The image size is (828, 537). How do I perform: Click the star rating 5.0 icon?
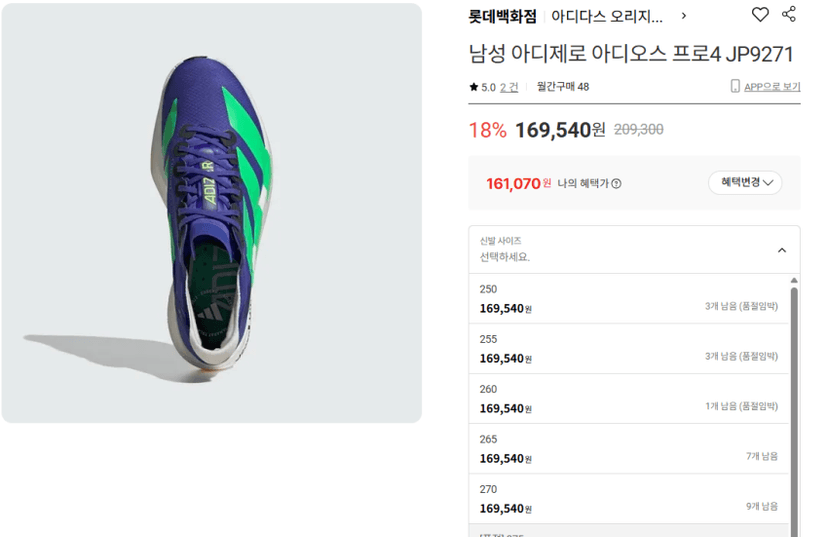[x=473, y=87]
